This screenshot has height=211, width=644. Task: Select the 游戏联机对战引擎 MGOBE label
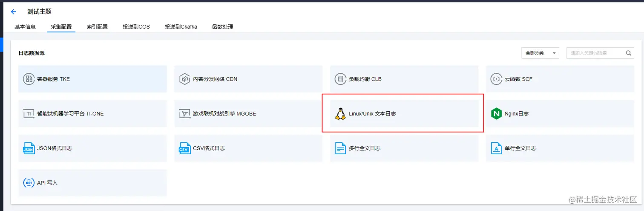pos(224,114)
